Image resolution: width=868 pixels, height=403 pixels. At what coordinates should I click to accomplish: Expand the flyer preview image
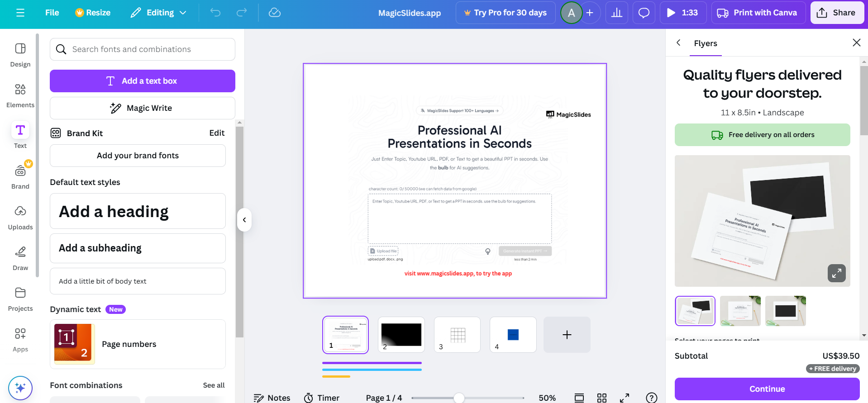point(837,273)
